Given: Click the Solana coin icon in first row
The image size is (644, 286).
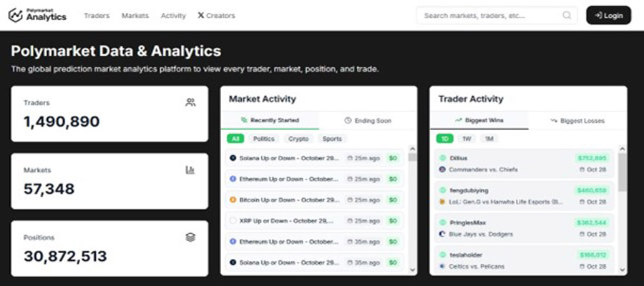Looking at the screenshot, I should click(x=233, y=158).
